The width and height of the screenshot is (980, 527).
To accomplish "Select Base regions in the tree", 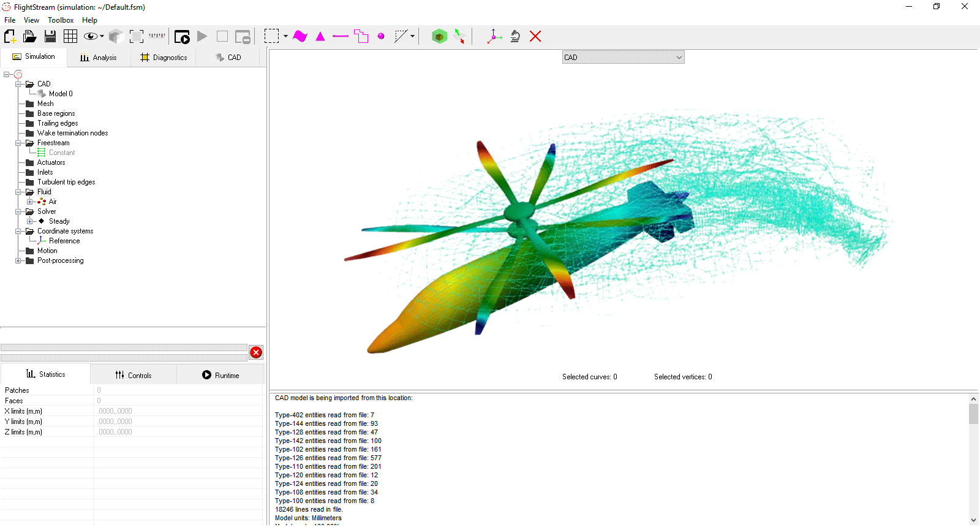I will (x=56, y=113).
